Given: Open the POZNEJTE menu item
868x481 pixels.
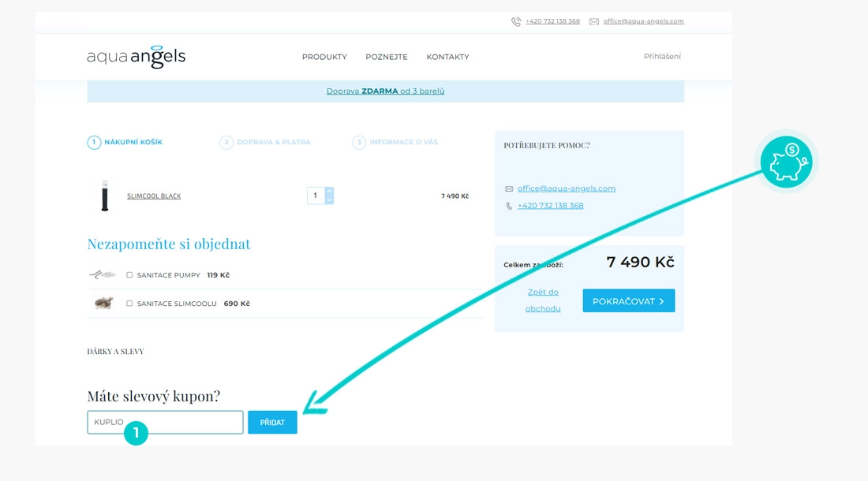Looking at the screenshot, I should coord(387,57).
